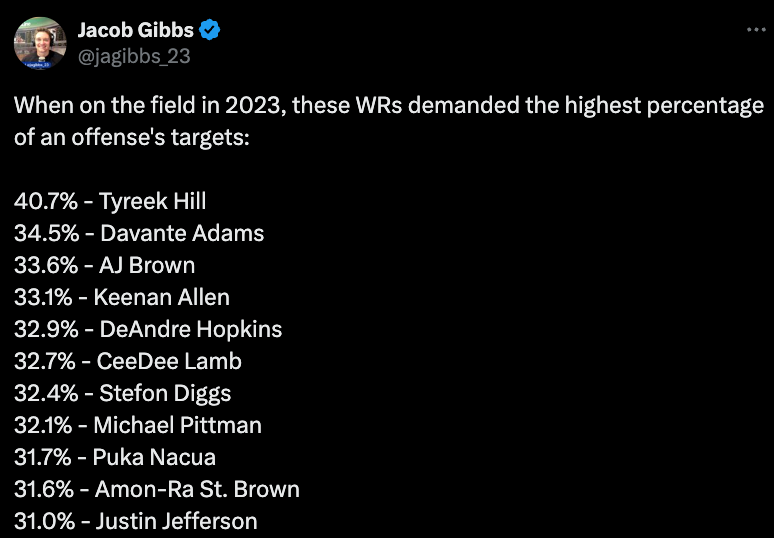Click the blue verified checkmark badge
This screenshot has height=538, width=774.
tap(209, 30)
